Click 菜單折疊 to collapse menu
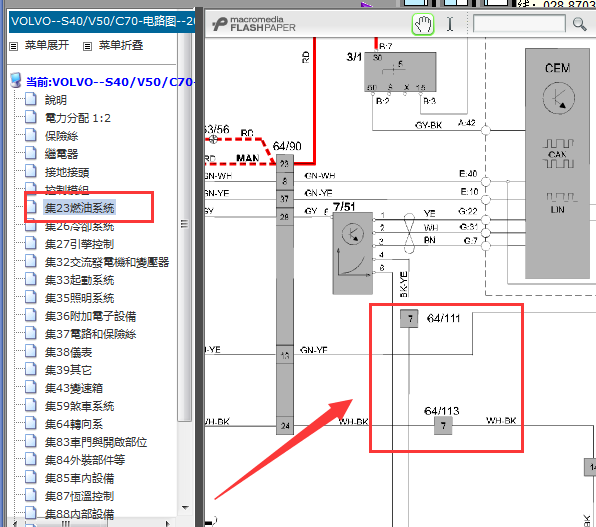The image size is (596, 527). tap(121, 46)
